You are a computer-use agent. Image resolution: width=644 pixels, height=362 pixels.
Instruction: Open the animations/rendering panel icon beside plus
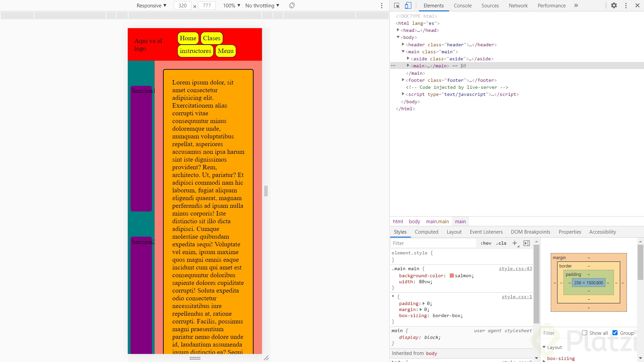coord(527,243)
